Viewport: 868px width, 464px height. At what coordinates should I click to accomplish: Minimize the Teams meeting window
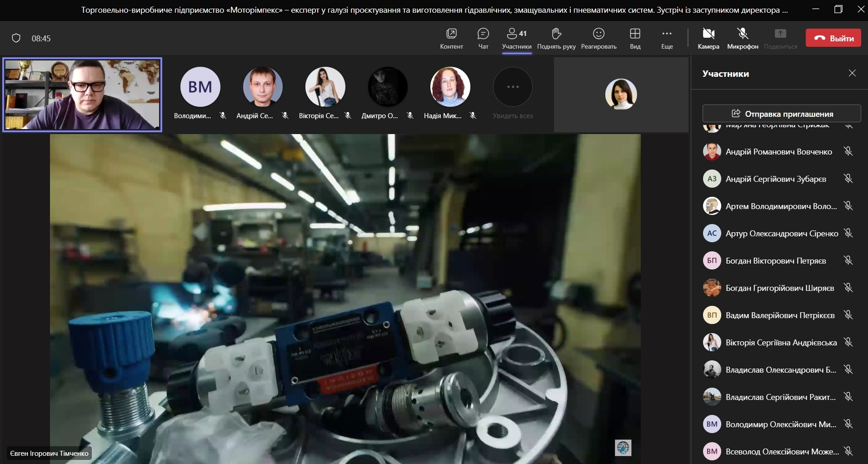[x=816, y=9]
